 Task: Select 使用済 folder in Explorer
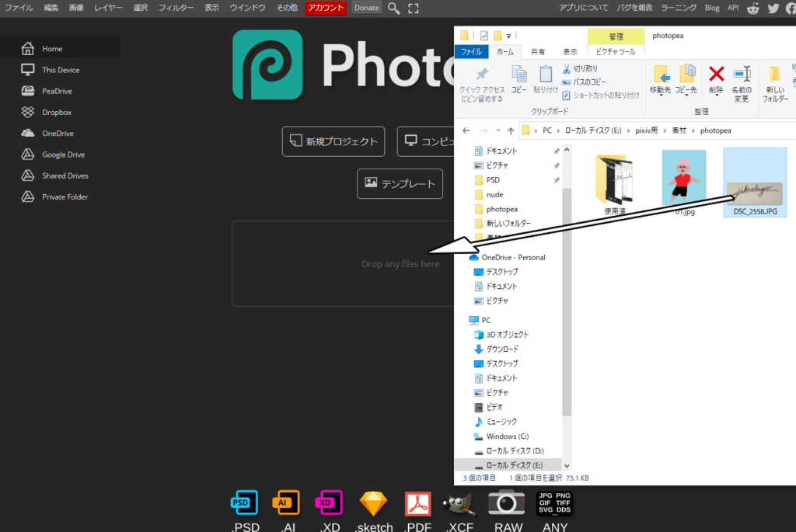tap(614, 185)
